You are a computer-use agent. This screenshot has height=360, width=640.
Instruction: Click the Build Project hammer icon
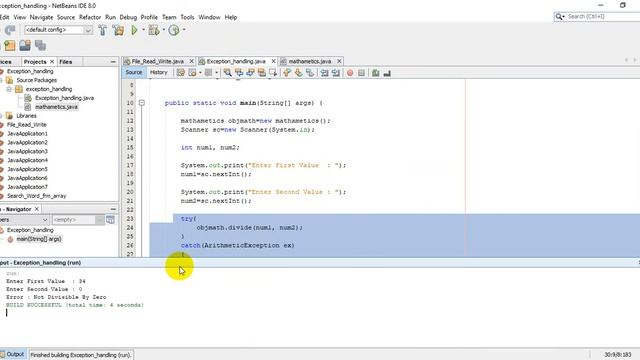coord(102,30)
